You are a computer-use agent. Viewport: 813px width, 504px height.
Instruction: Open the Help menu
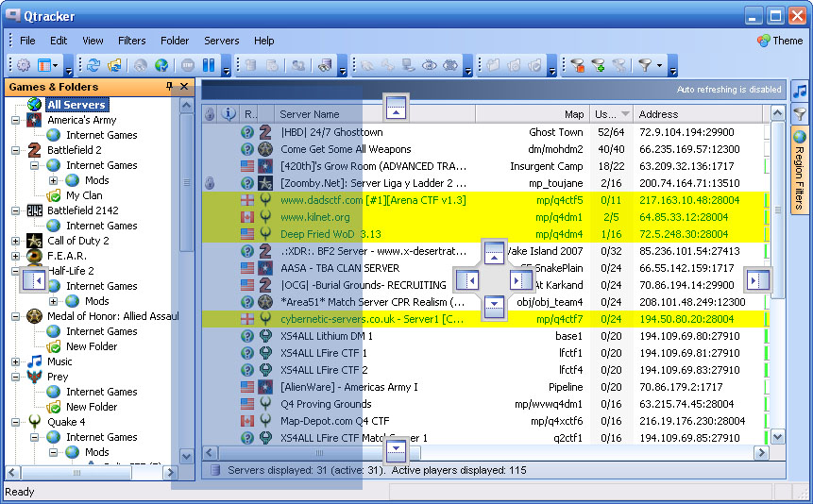coord(263,41)
